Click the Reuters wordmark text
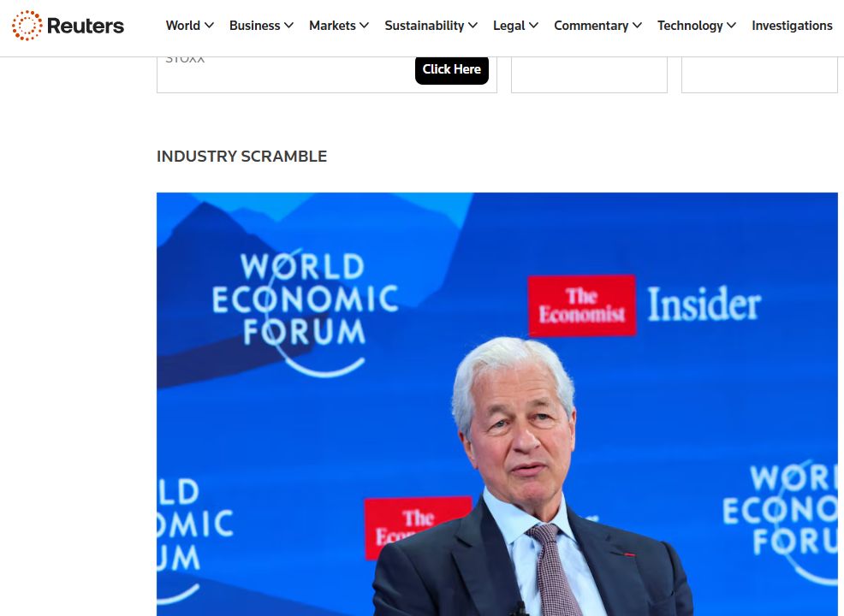The image size is (844, 616). point(86,26)
